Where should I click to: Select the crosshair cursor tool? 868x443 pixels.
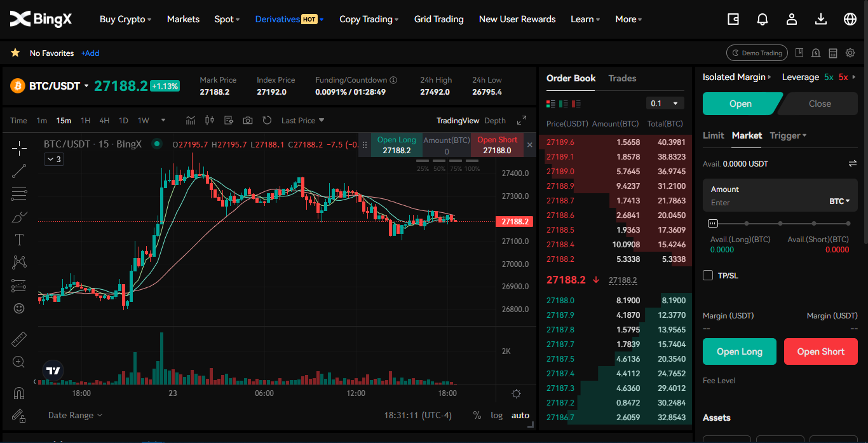19,148
